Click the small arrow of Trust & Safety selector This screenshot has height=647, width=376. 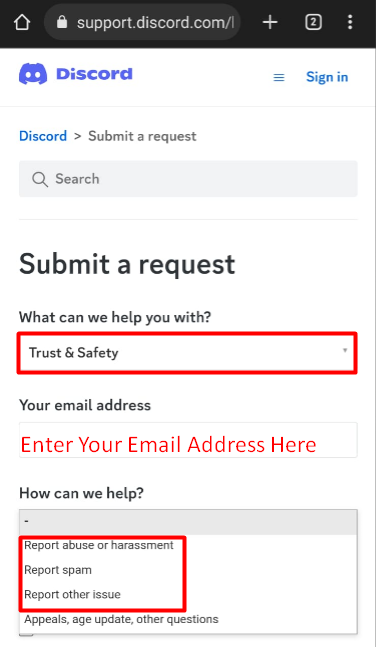click(x=345, y=350)
